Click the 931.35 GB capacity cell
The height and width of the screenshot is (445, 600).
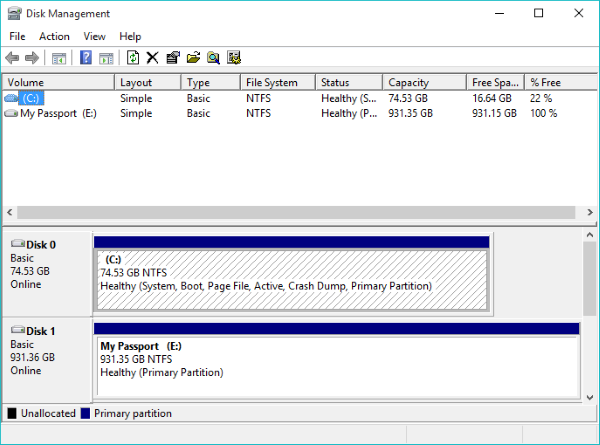click(x=411, y=113)
